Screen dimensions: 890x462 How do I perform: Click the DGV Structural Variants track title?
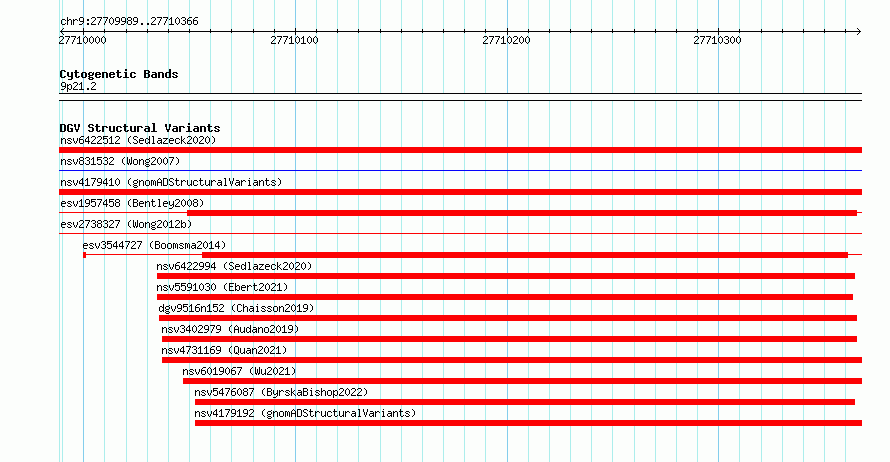click(140, 128)
